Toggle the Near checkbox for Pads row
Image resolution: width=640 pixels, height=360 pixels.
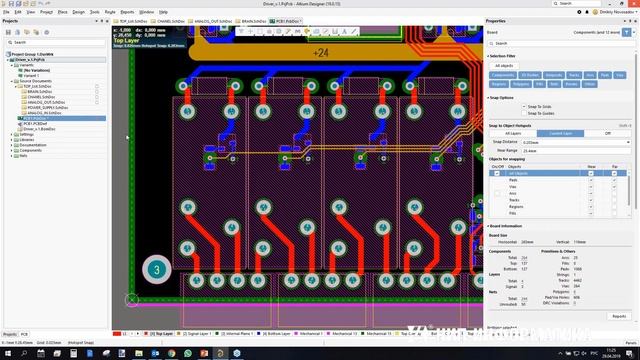click(591, 180)
